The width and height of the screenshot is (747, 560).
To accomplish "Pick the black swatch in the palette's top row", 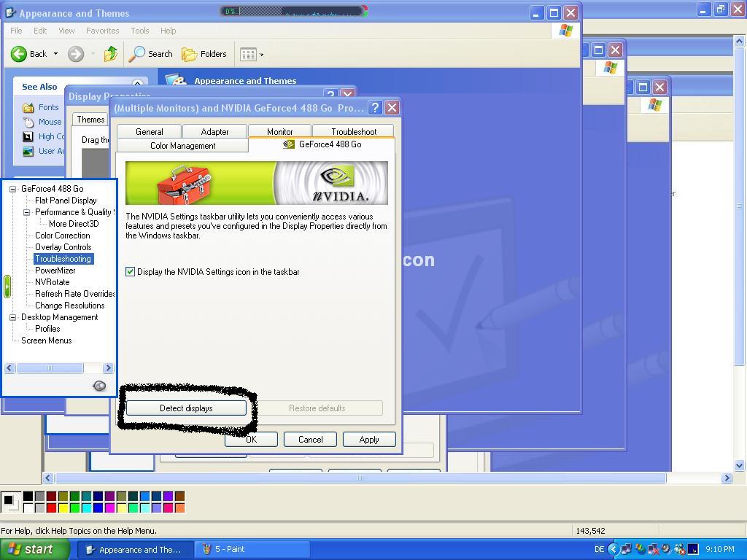I will (28, 496).
